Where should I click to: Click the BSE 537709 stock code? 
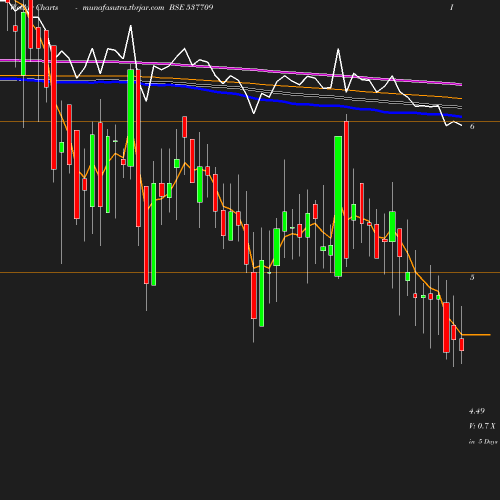[x=191, y=7]
